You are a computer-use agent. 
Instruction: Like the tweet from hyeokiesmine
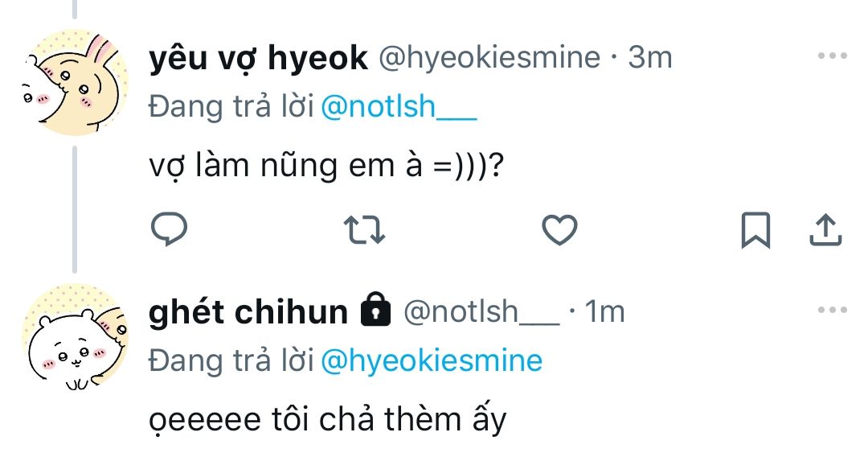click(x=559, y=231)
